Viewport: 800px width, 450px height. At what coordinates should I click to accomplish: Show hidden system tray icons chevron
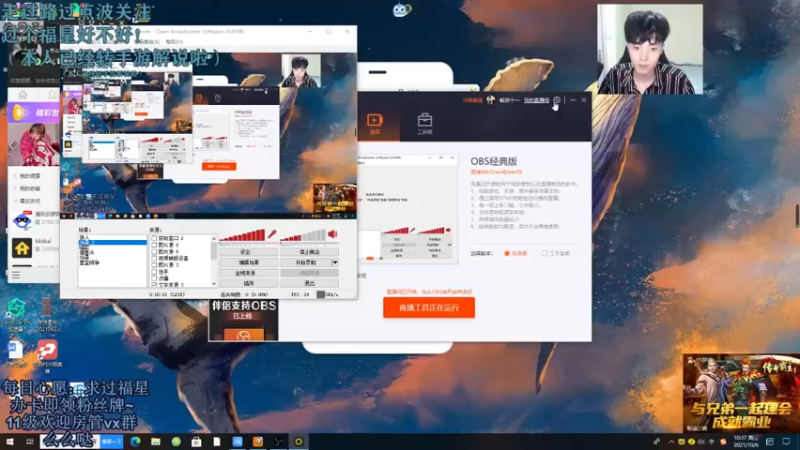(x=671, y=441)
